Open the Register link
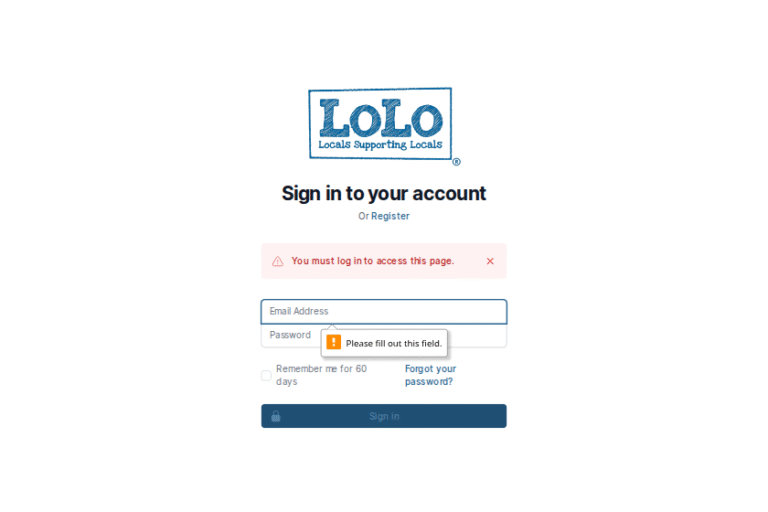768x512 pixels. tap(390, 216)
